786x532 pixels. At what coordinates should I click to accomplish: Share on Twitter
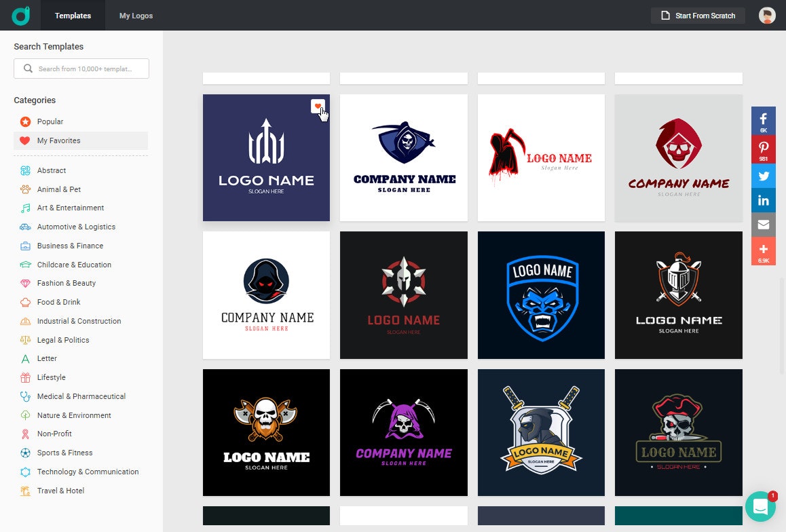(764, 176)
